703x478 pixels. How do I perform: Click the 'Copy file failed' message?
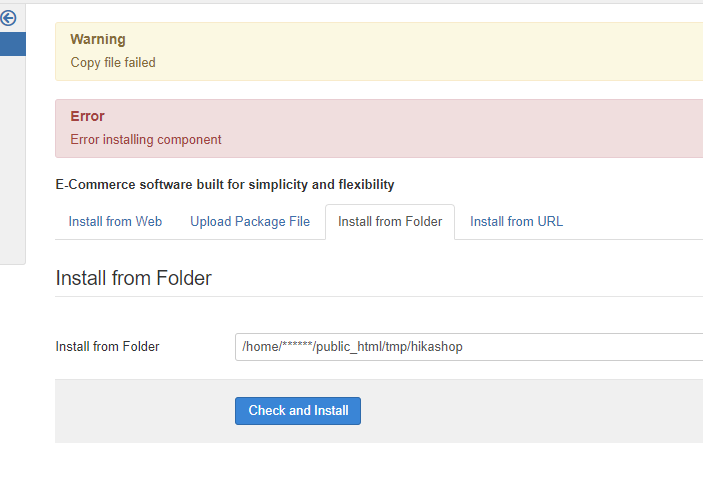pyautogui.click(x=113, y=62)
